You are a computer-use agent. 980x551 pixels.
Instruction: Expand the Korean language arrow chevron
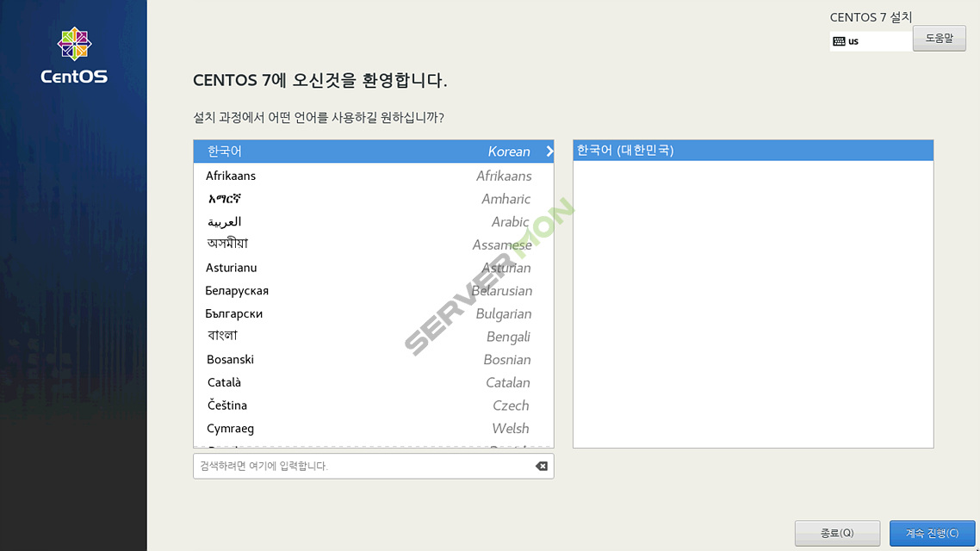tap(549, 152)
